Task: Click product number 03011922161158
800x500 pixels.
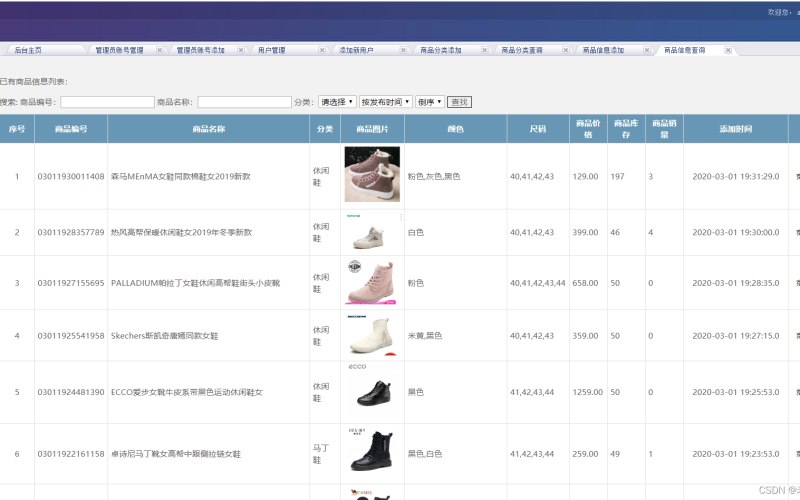Action: tap(71, 454)
